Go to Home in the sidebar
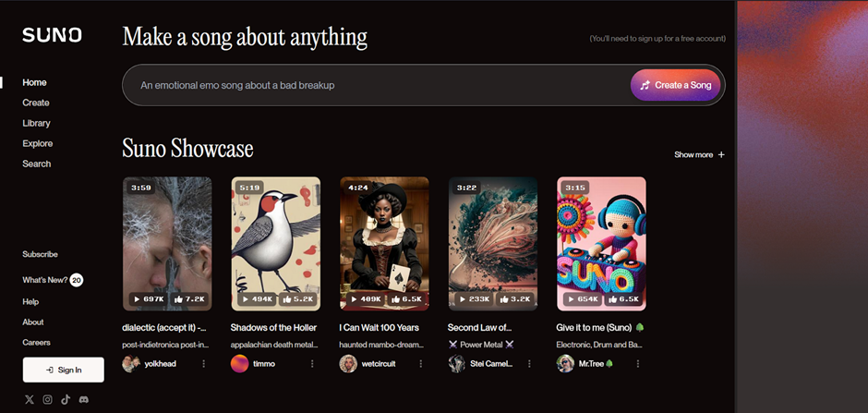 (x=34, y=82)
